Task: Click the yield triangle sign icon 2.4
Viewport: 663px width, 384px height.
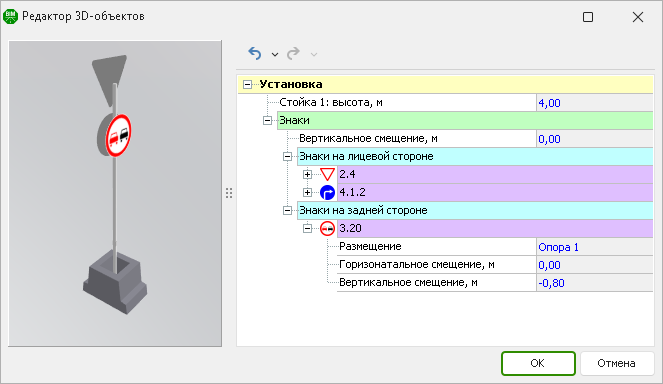Action: 327,174
